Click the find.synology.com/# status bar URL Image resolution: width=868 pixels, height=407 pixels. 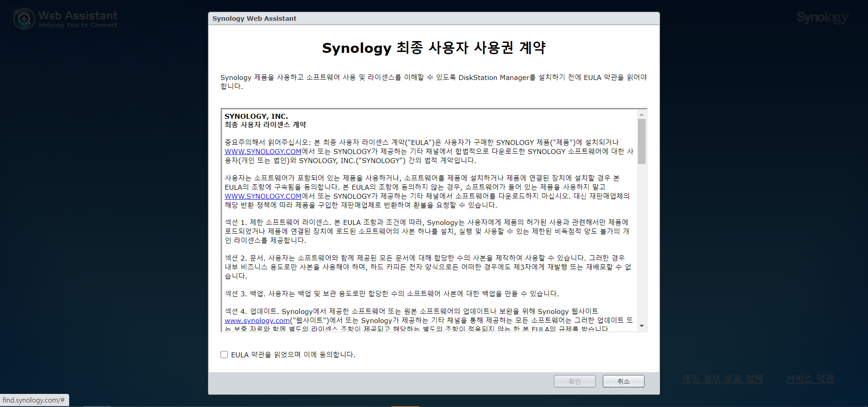tap(34, 400)
